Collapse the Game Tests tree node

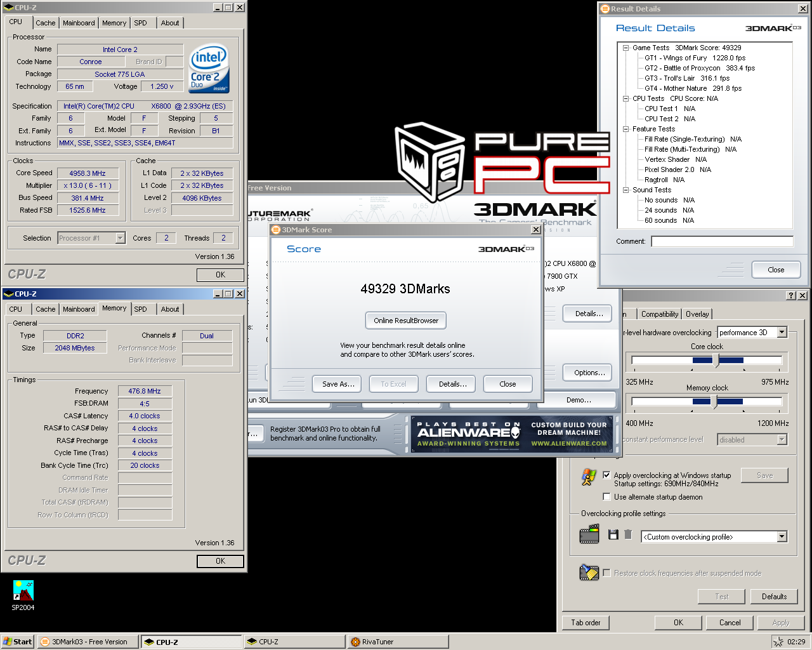[x=625, y=48]
